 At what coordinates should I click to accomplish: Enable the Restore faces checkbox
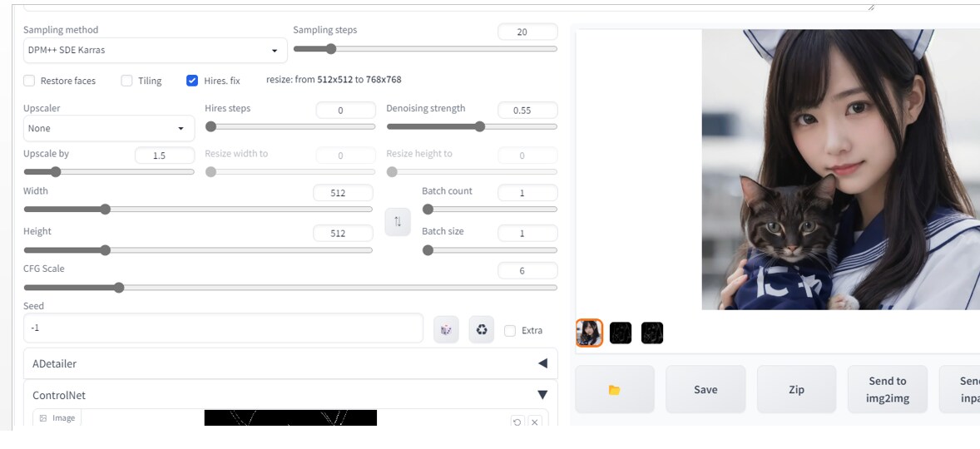(x=29, y=81)
